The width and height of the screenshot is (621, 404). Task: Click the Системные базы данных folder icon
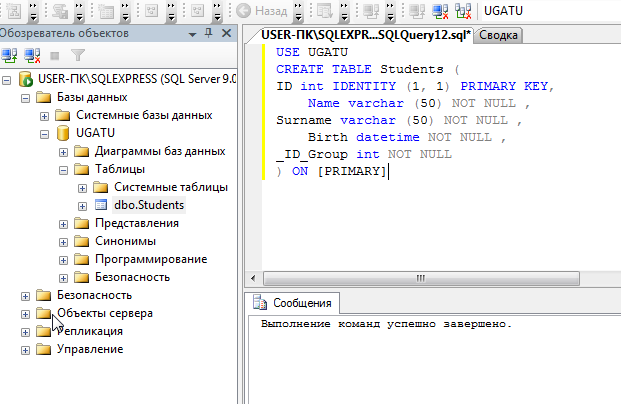pos(63,115)
